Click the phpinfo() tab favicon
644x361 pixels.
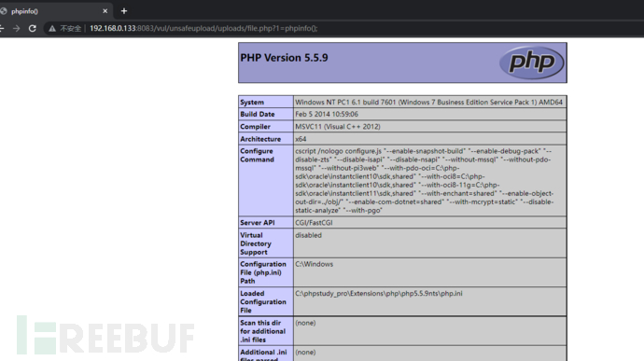point(4,11)
